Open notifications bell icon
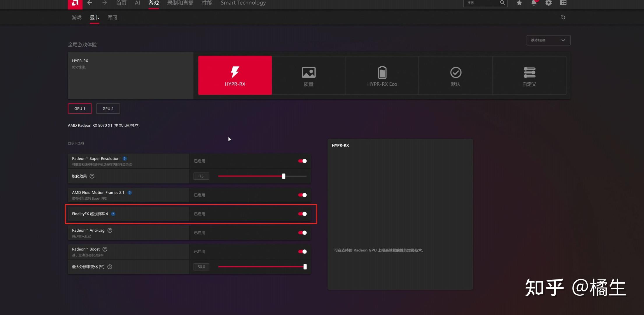 click(534, 3)
